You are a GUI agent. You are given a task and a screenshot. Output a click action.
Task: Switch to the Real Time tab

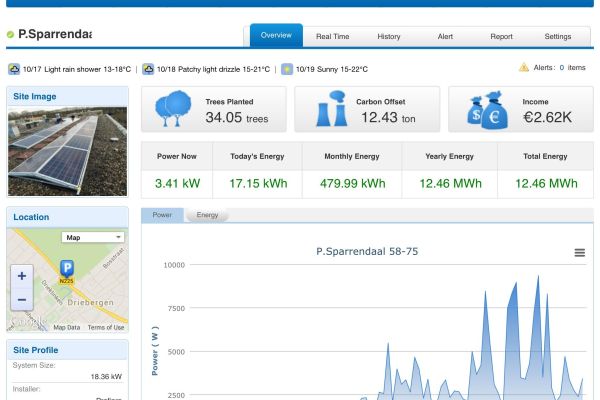pos(332,36)
